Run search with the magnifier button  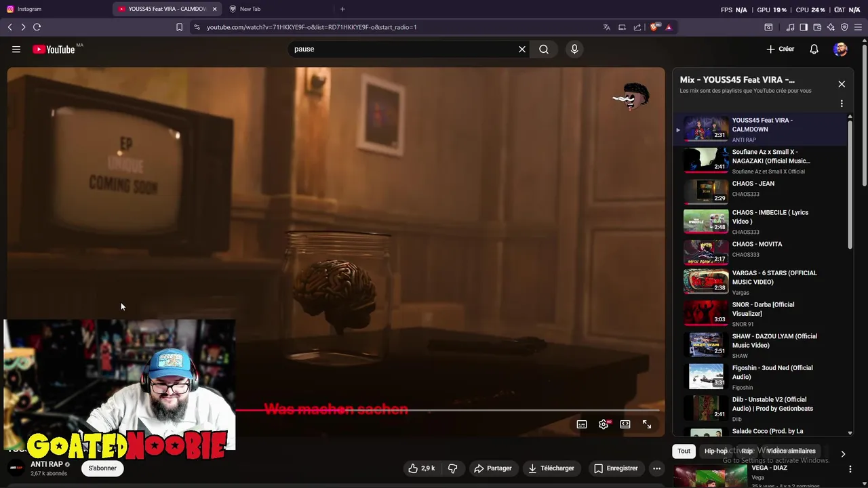(544, 49)
